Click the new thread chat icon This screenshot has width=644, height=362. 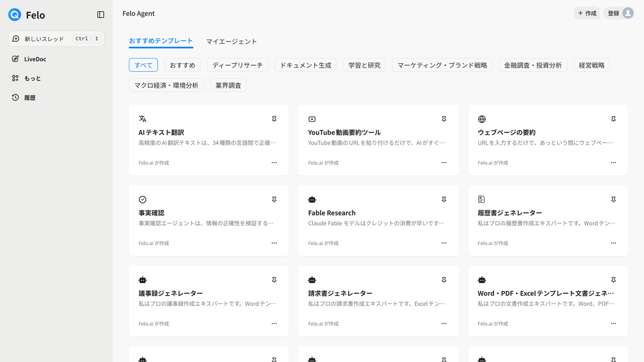16,39
